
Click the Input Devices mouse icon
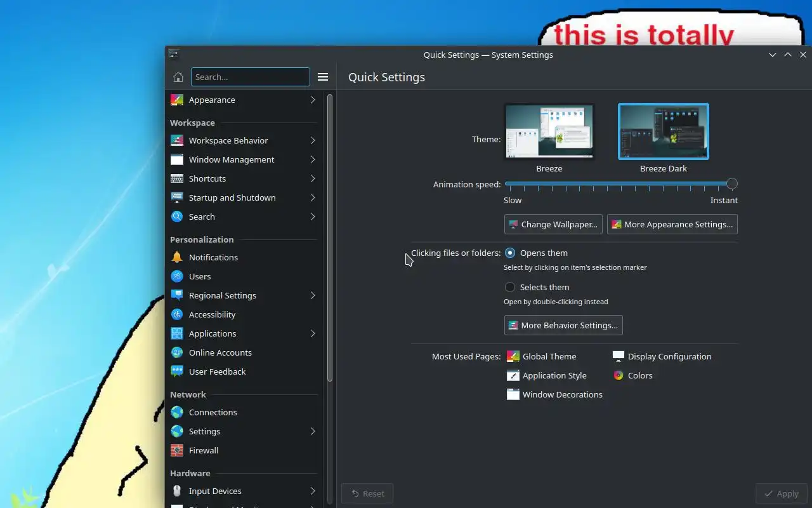(177, 491)
